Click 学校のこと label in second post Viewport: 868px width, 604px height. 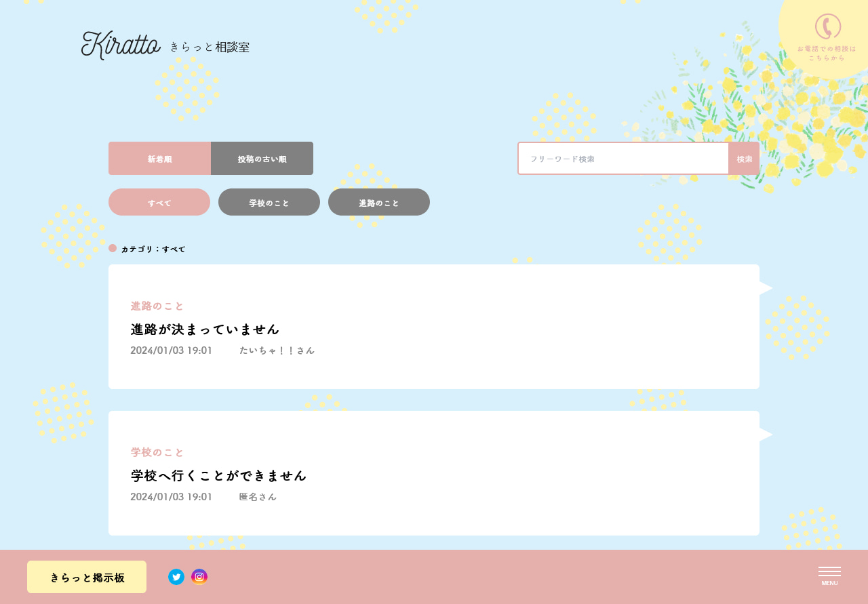point(157,452)
